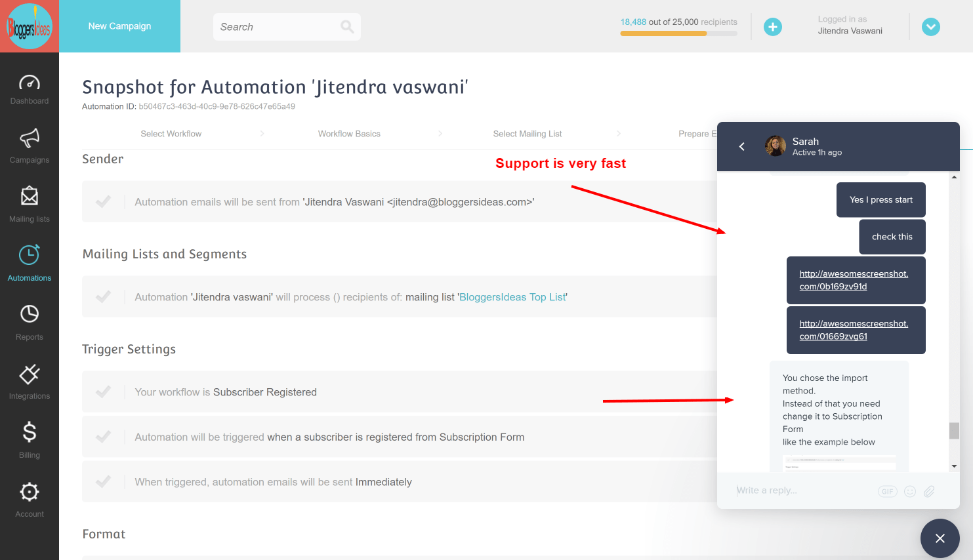Select the Workflow Basics step
The image size is (973, 560).
tap(349, 134)
